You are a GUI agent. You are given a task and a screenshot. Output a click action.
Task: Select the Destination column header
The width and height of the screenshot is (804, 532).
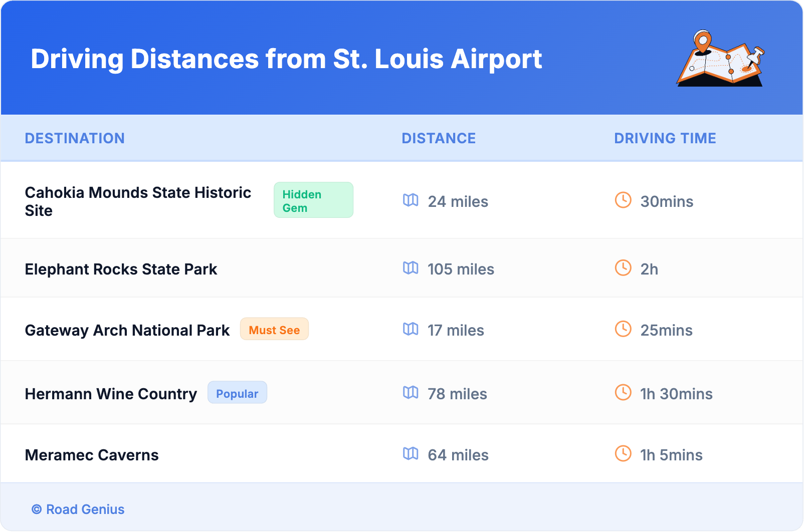tap(75, 138)
